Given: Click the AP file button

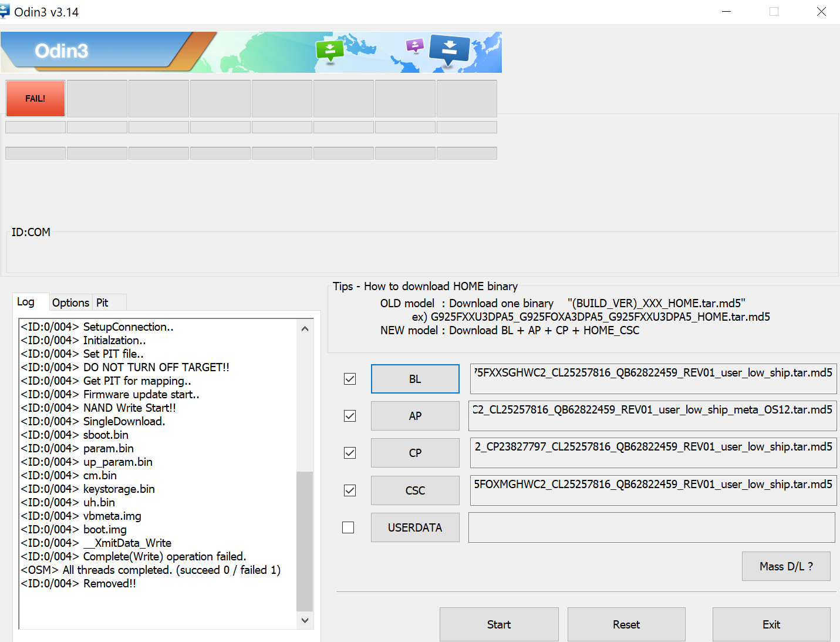Looking at the screenshot, I should 415,416.
